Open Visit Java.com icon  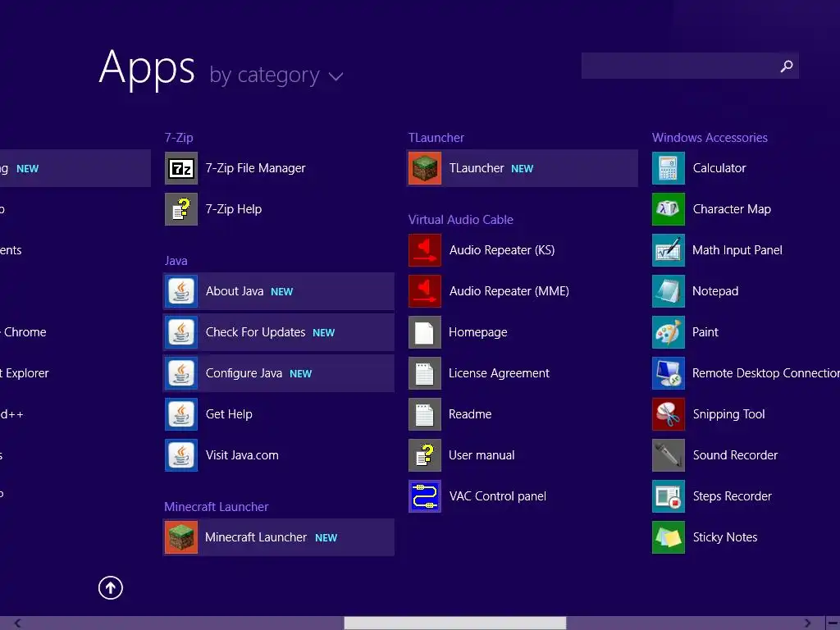181,455
